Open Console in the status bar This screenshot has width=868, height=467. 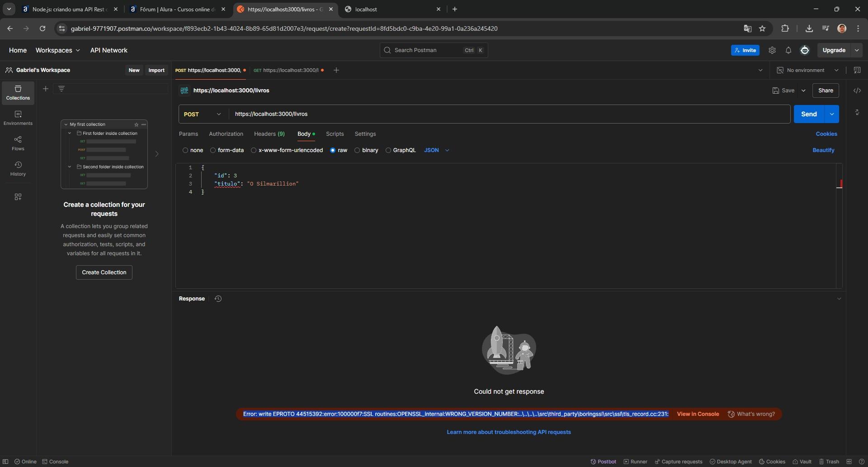point(55,462)
